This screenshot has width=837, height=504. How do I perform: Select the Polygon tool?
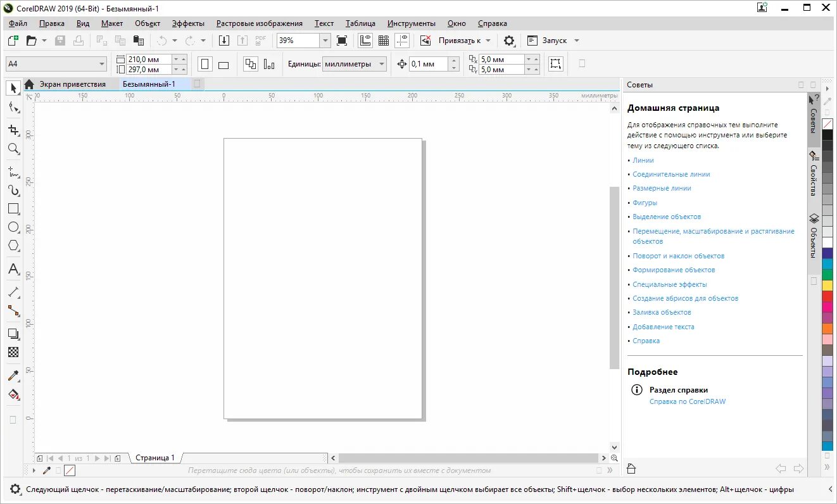(13, 246)
